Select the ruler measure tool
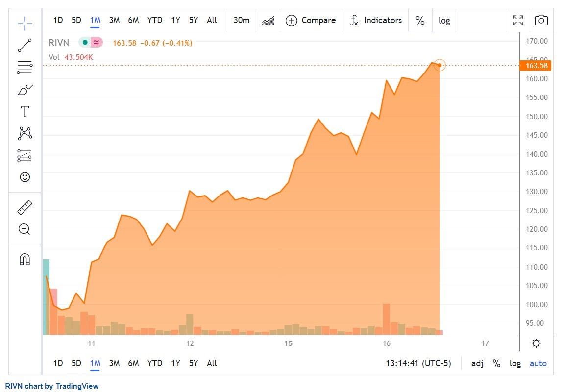Screen dimensions: 562x392 tap(24, 207)
